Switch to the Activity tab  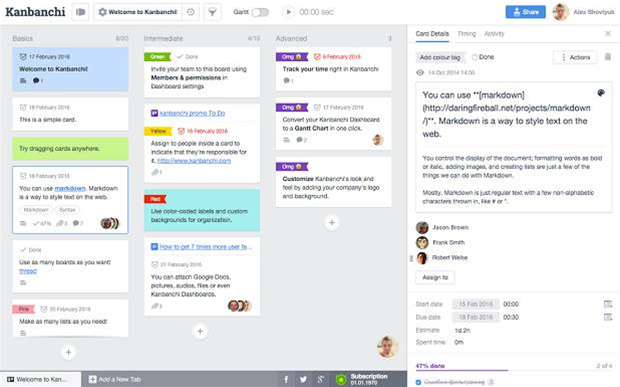tap(494, 34)
